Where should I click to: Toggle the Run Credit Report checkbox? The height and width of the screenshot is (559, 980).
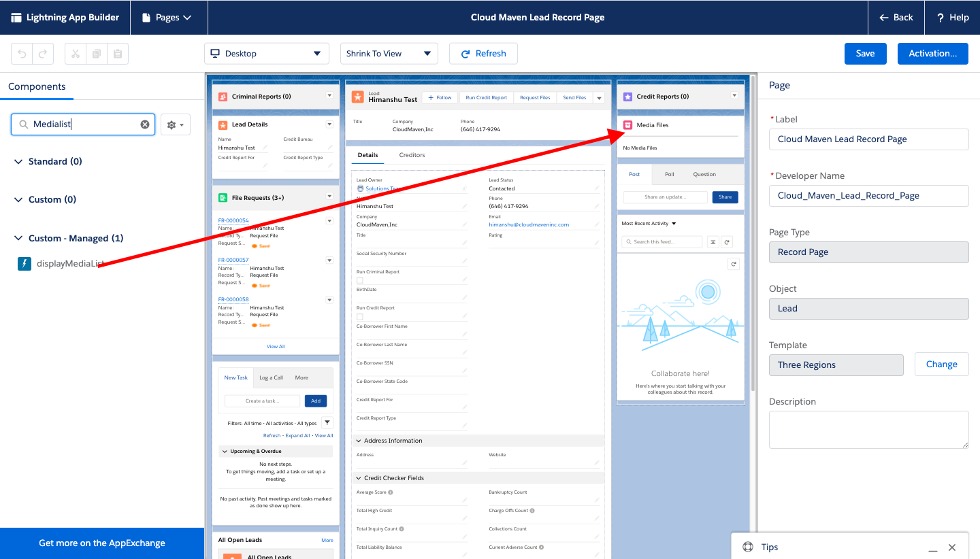(x=360, y=317)
